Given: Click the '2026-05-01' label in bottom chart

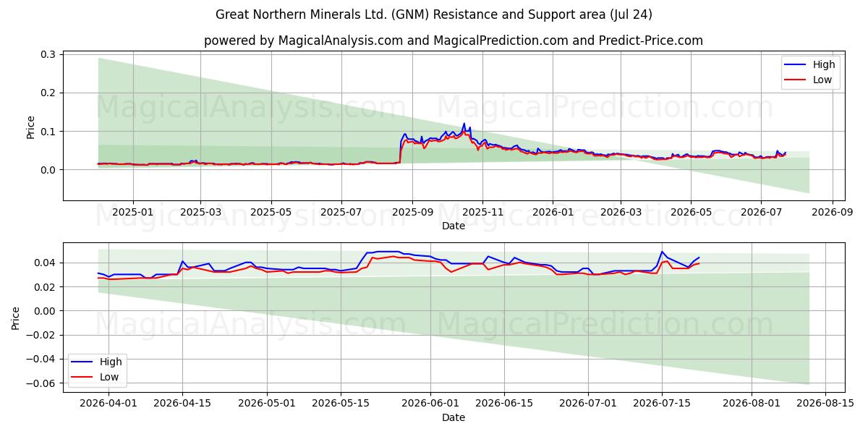Looking at the screenshot, I should 267,404.
